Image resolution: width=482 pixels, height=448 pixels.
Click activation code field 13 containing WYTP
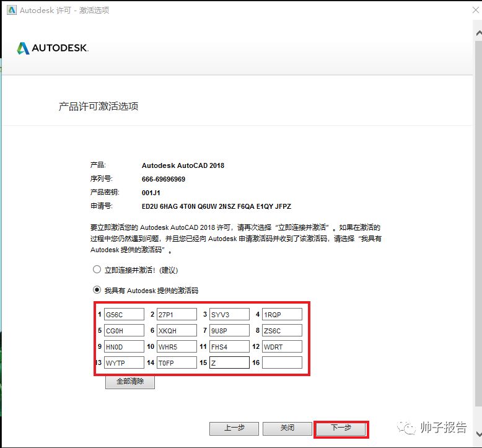(x=124, y=362)
